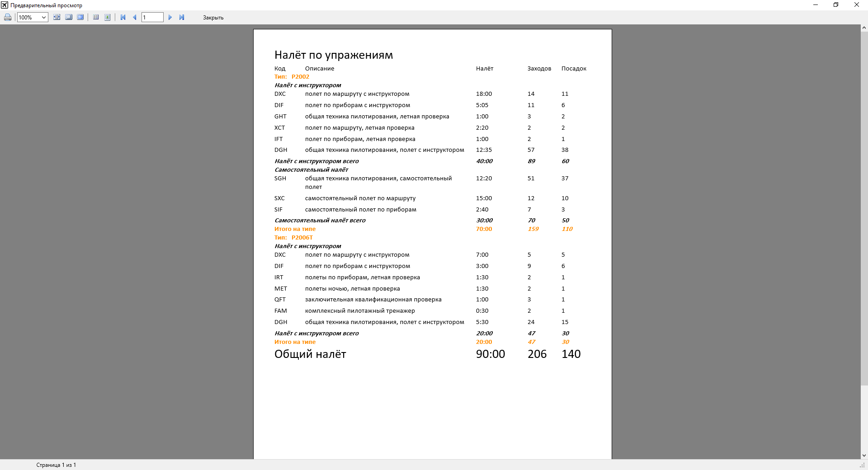The image size is (868, 470).
Task: Click the app icon in title bar
Action: tap(5, 5)
